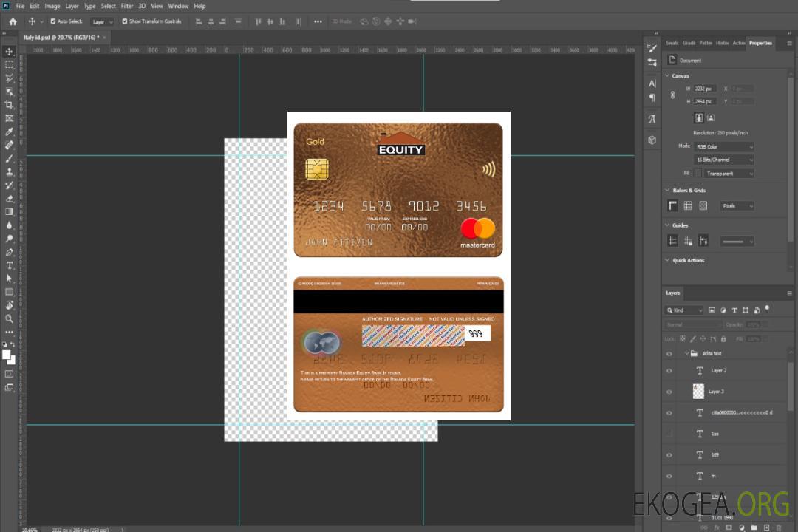Open the guide line style dropdown
Image resolution: width=798 pixels, height=532 pixels.
tap(737, 242)
